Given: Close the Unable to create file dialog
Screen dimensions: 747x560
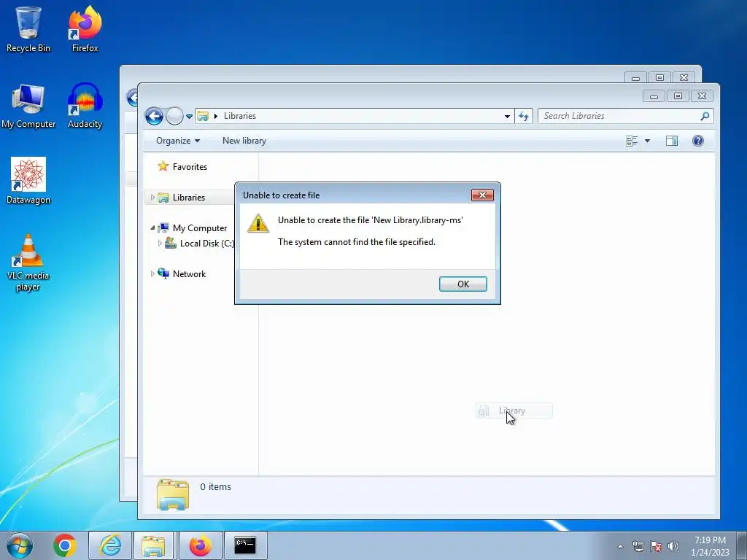Looking at the screenshot, I should tap(482, 195).
